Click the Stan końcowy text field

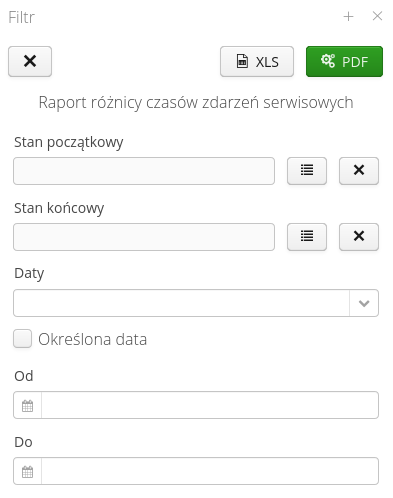click(144, 237)
